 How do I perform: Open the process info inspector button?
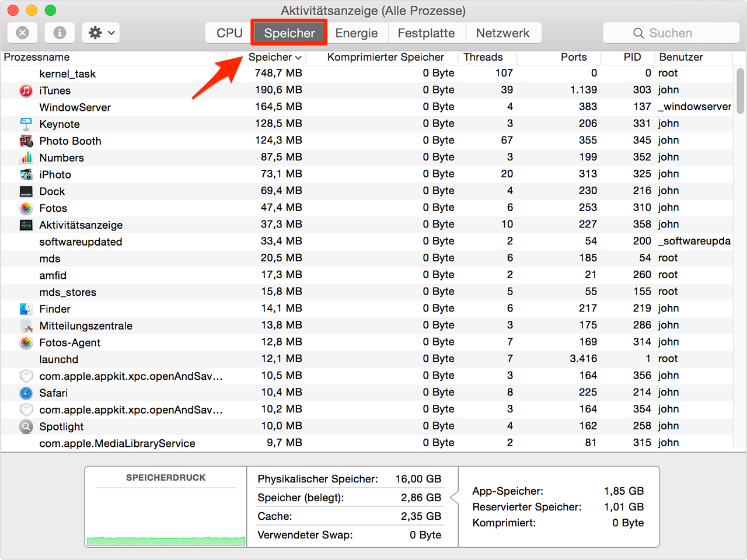click(60, 33)
